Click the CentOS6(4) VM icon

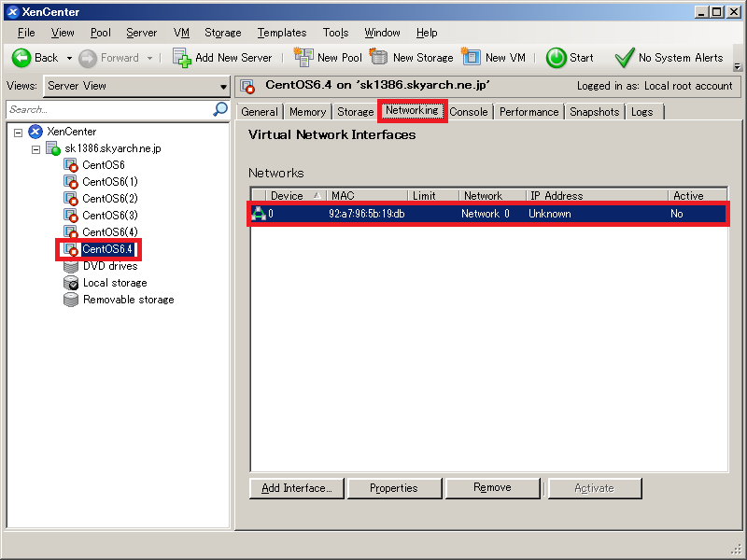point(71,231)
